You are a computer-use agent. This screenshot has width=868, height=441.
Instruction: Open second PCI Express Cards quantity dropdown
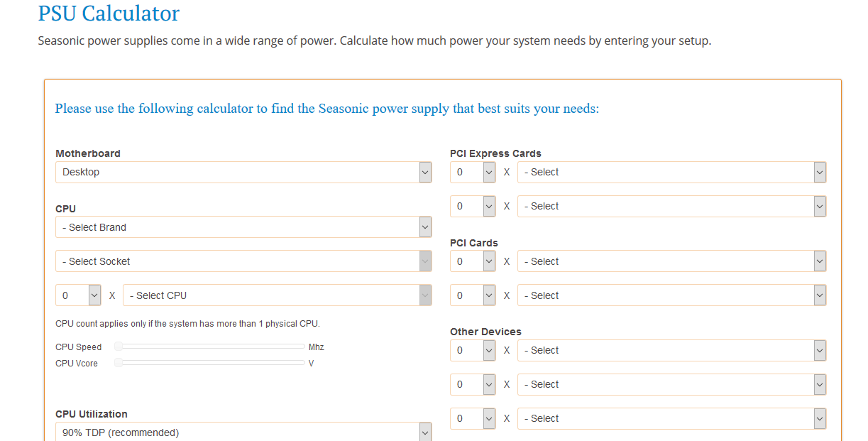click(473, 206)
